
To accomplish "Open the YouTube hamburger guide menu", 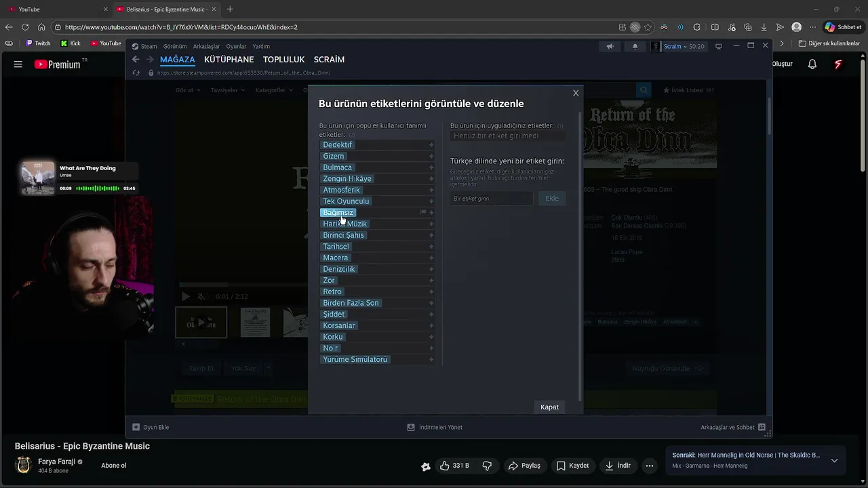I will click(18, 64).
